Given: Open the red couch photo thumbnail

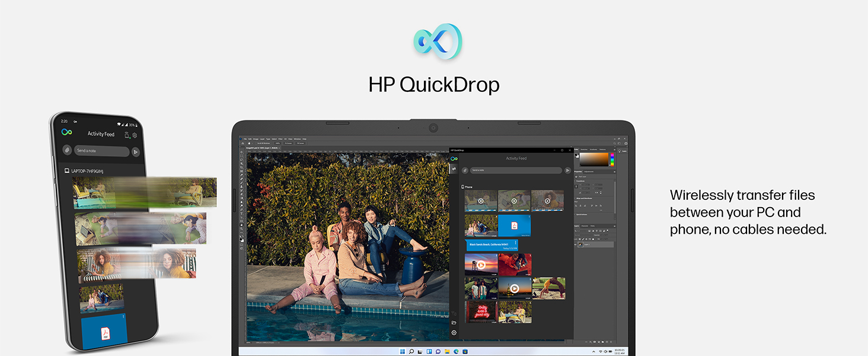Looking at the screenshot, I should coord(515,265).
